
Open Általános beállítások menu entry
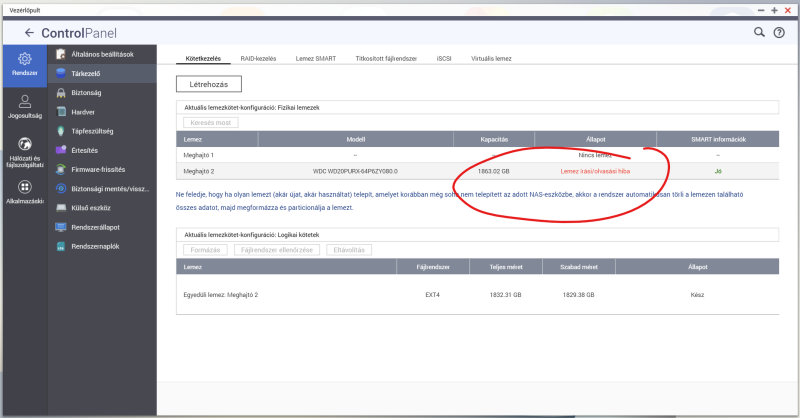coord(102,54)
